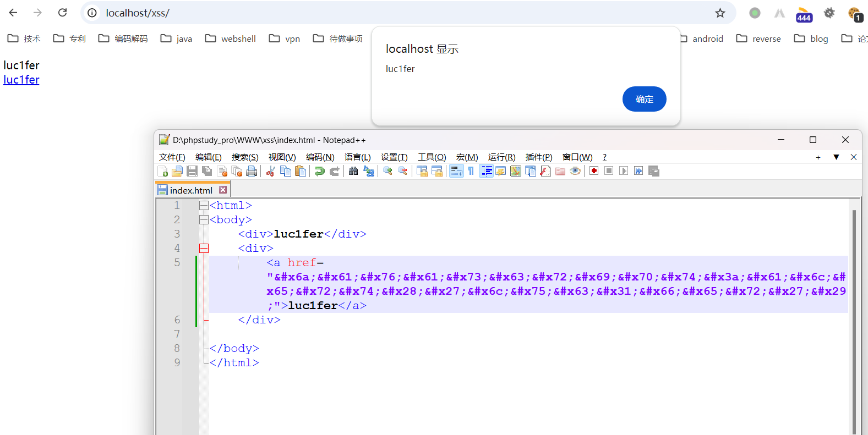The image size is (868, 435).
Task: Collapse the body fold marker on line 2
Action: point(204,220)
